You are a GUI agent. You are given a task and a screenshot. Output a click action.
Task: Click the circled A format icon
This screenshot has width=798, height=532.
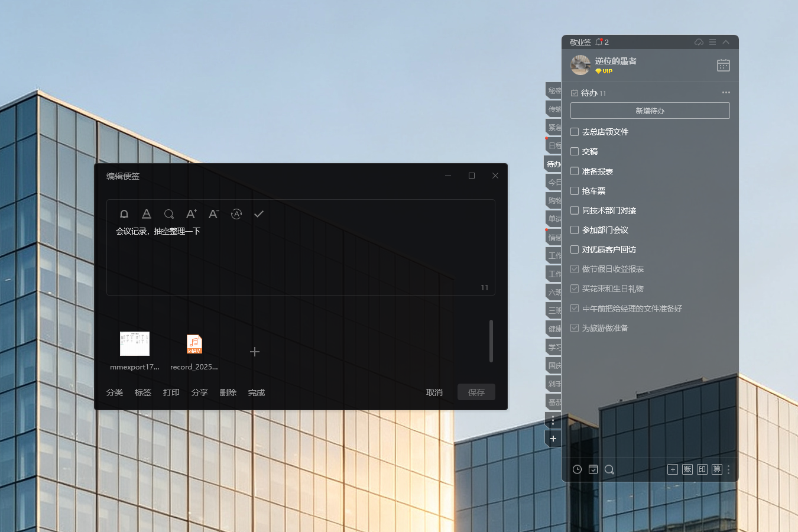pos(236,214)
